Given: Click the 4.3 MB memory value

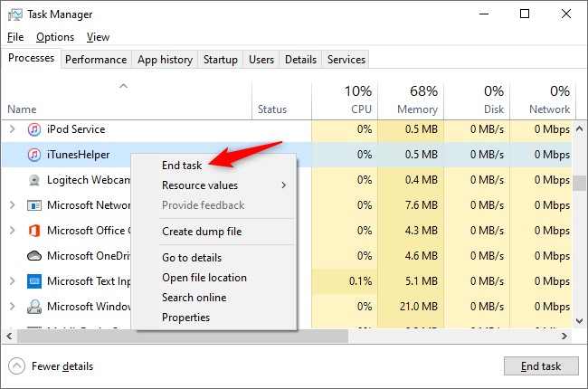Looking at the screenshot, I should point(422,231).
